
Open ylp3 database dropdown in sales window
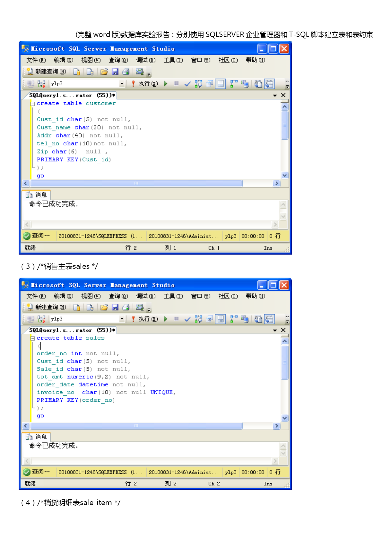122,319
